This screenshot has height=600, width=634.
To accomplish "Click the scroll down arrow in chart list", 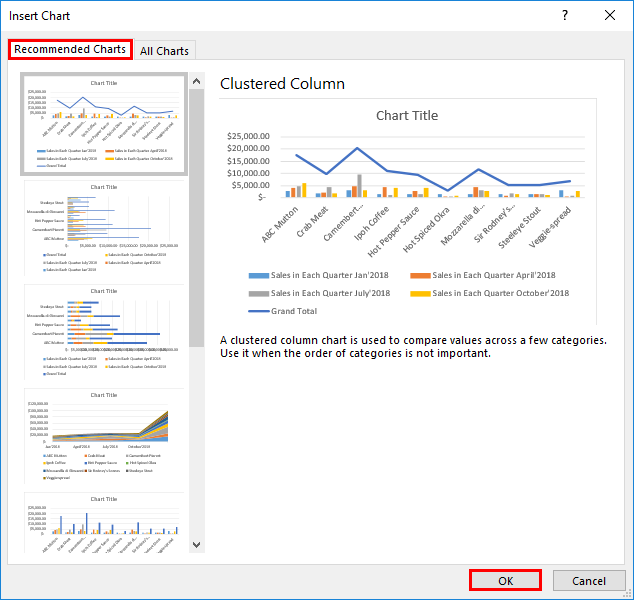I will 197,545.
